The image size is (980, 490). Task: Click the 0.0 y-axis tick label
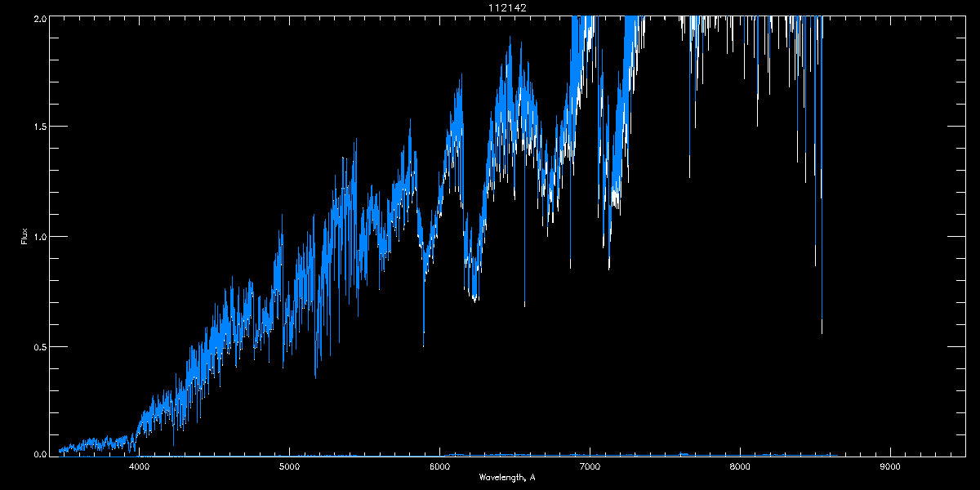click(x=38, y=452)
